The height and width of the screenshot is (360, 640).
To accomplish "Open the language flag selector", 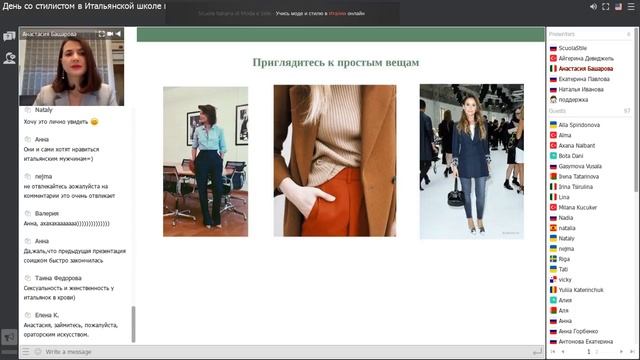I will 618,7.
